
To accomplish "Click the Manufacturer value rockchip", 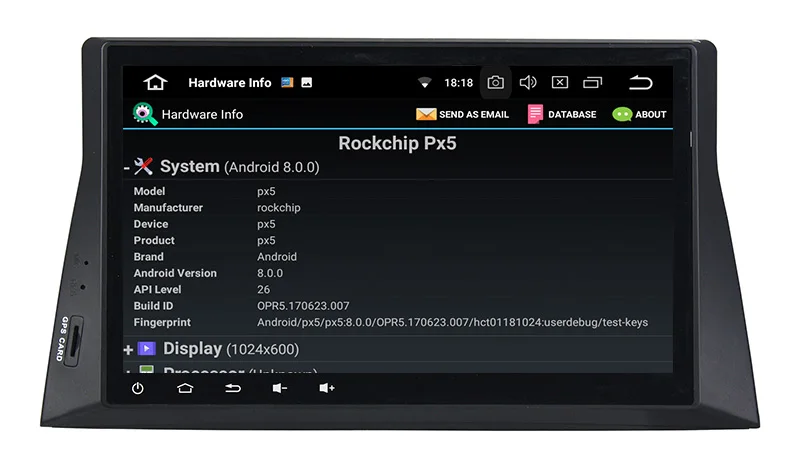I will 279,208.
